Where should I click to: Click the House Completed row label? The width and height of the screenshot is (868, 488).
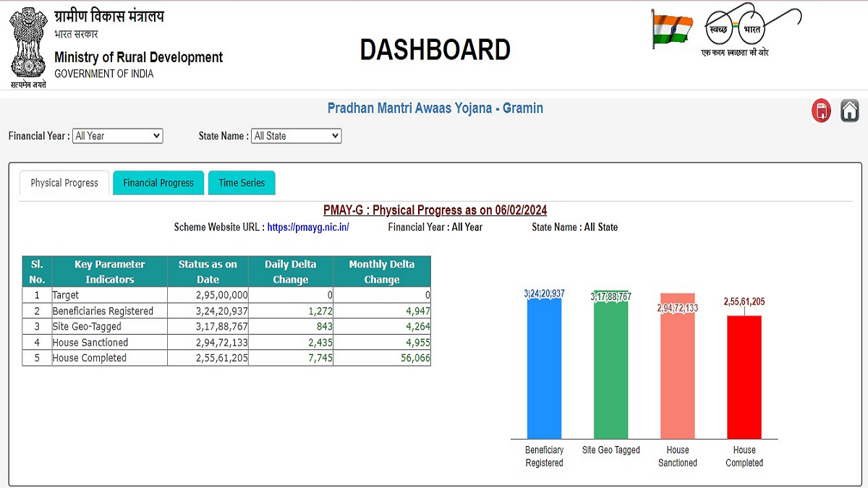(x=90, y=358)
